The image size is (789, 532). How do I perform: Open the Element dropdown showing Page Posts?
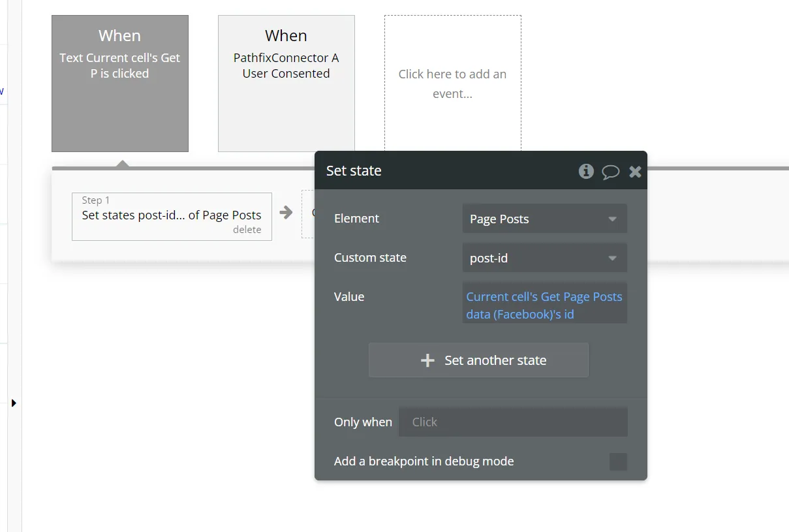[x=544, y=219]
